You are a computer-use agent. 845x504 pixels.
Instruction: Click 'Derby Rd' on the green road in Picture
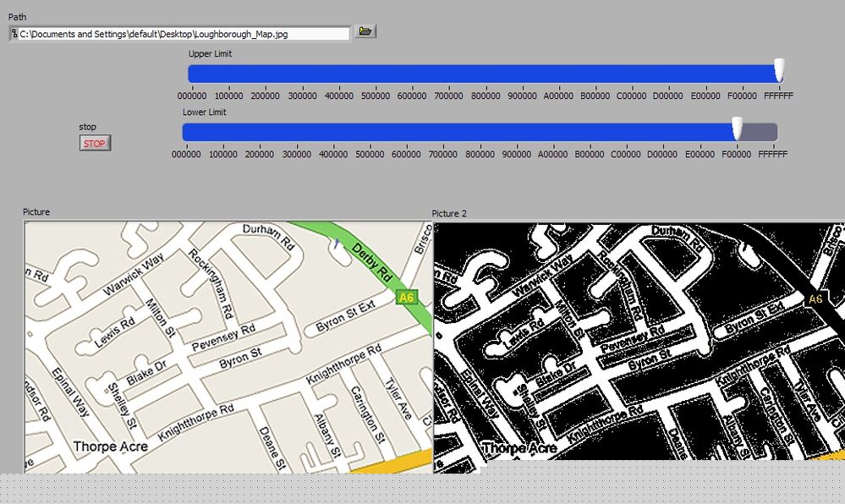pyautogui.click(x=372, y=262)
